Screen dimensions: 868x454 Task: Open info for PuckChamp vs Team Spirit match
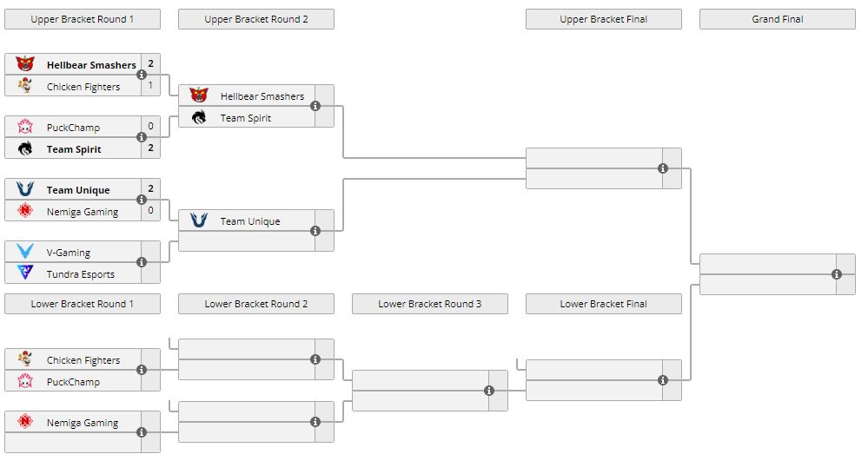point(142,137)
